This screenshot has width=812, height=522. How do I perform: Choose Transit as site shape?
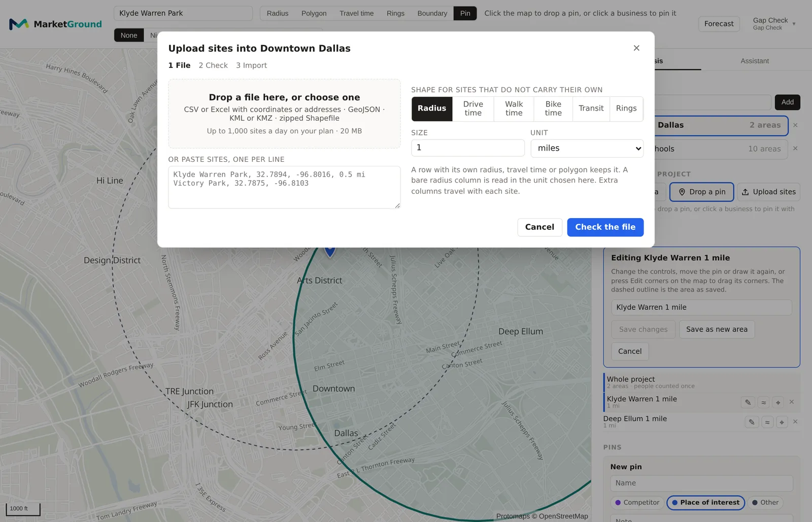pos(591,109)
